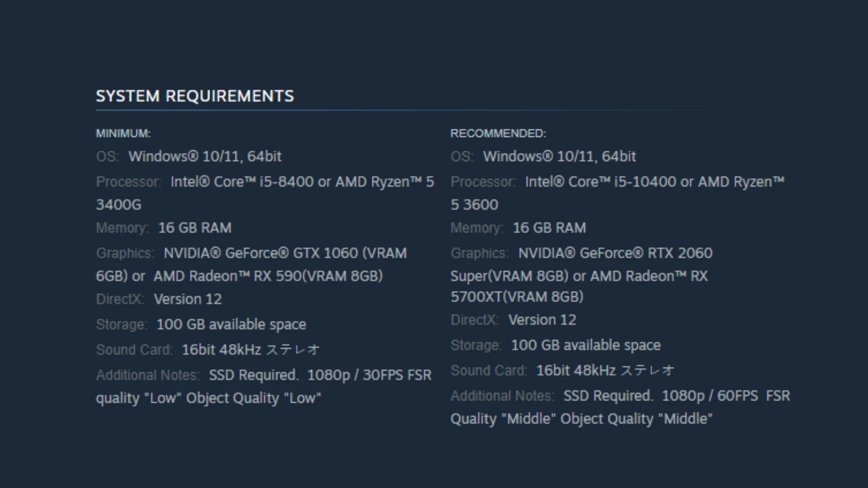Select the MINIMUM: column label
Screen dimensions: 868x488
pos(123,133)
